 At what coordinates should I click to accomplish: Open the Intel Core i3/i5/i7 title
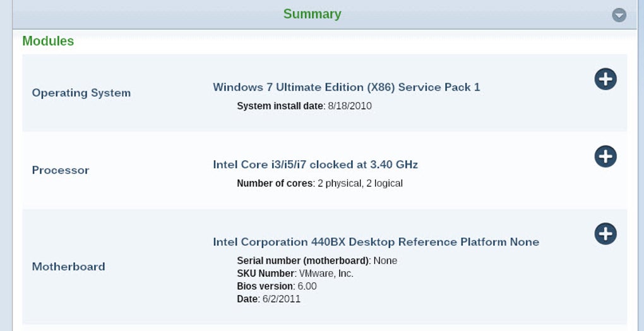pos(315,165)
